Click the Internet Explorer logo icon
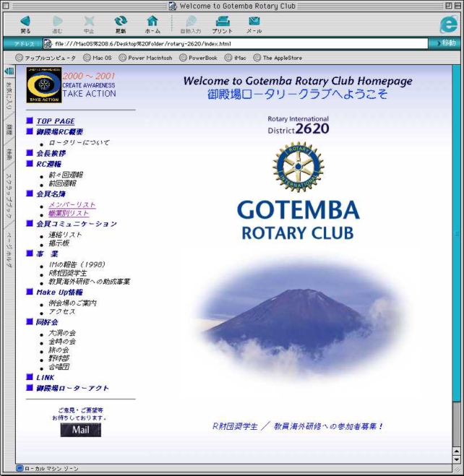The image size is (464, 476). click(x=449, y=25)
